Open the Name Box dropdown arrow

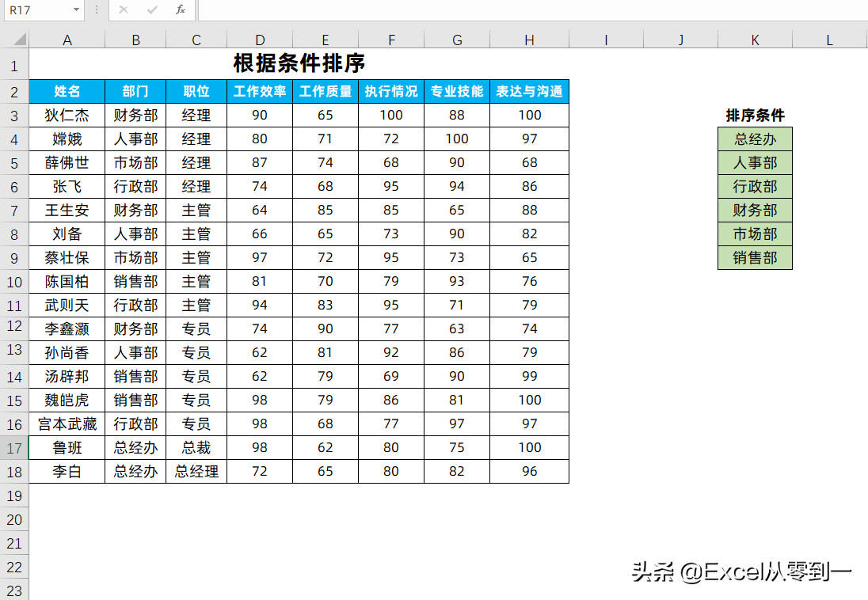click(76, 10)
